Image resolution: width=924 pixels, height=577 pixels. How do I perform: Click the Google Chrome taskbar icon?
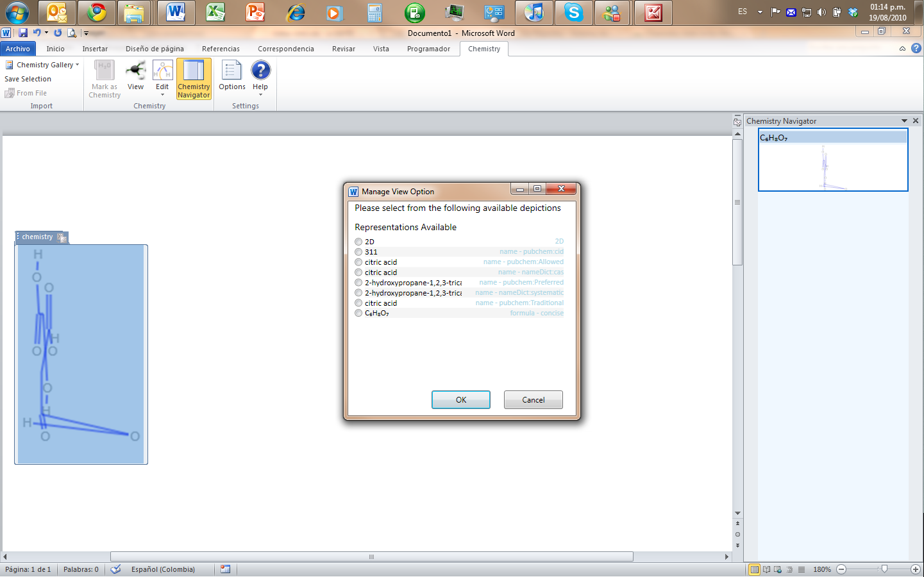(97, 12)
